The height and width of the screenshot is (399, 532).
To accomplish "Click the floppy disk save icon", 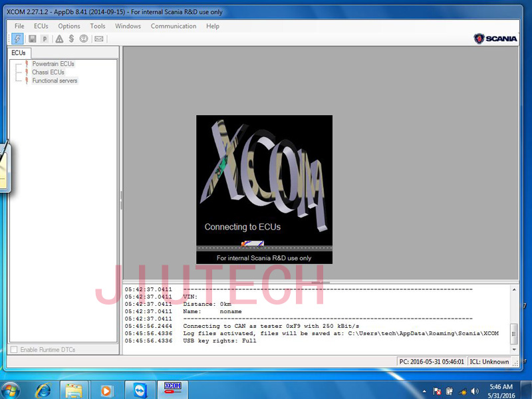I will click(x=32, y=39).
